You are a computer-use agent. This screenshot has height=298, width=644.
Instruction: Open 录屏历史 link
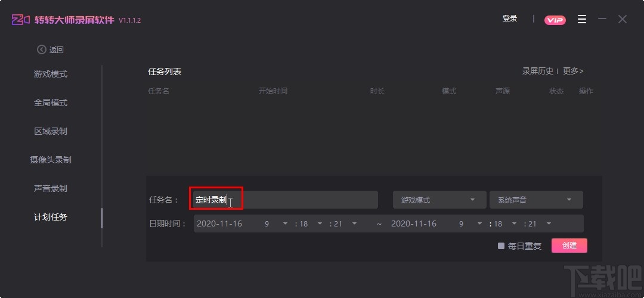point(538,72)
